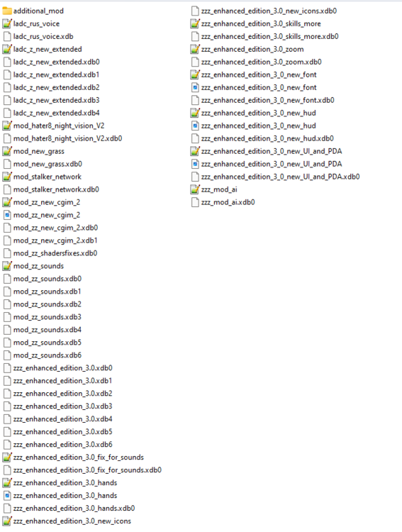Select file mod_zz_sounds.xdb6
This screenshot has width=402, height=532.
click(x=43, y=355)
